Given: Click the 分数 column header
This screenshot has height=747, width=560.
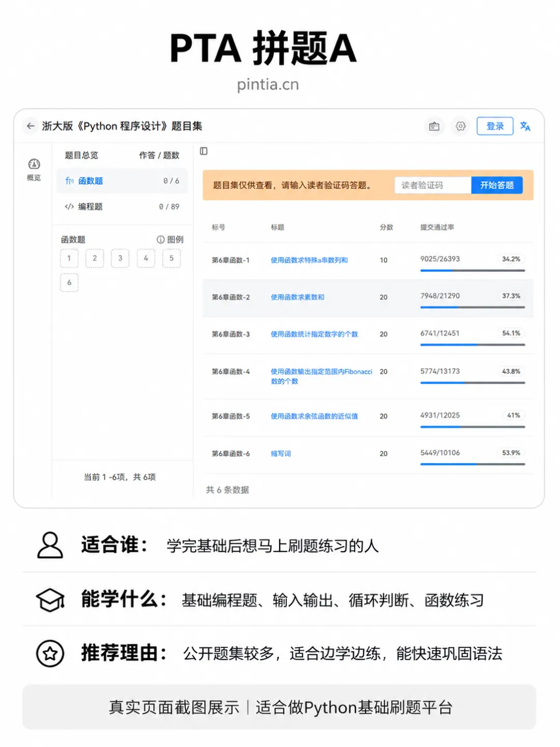Looking at the screenshot, I should pos(386,227).
